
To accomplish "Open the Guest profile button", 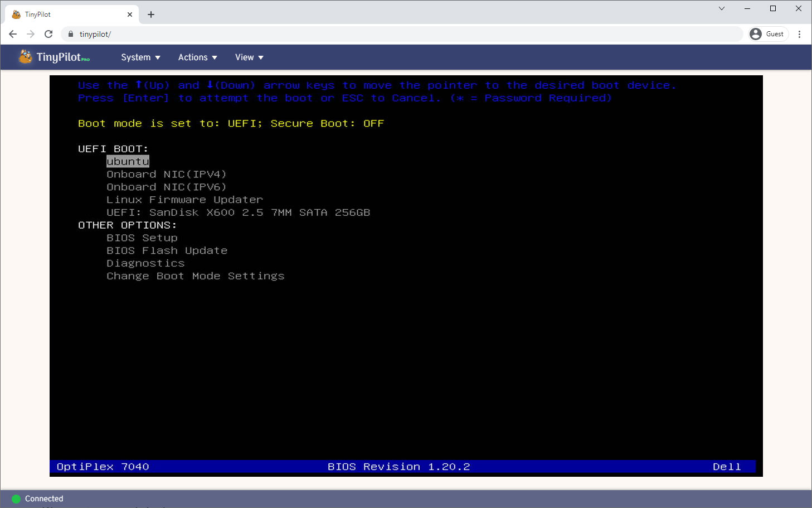I will 768,34.
